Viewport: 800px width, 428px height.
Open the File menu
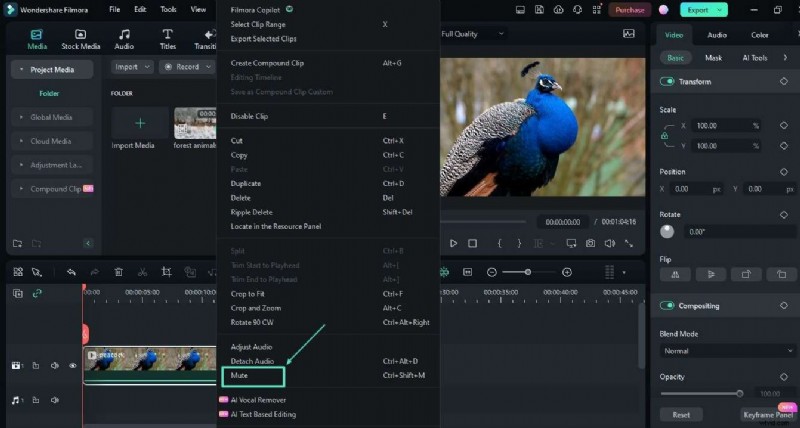[x=115, y=10]
